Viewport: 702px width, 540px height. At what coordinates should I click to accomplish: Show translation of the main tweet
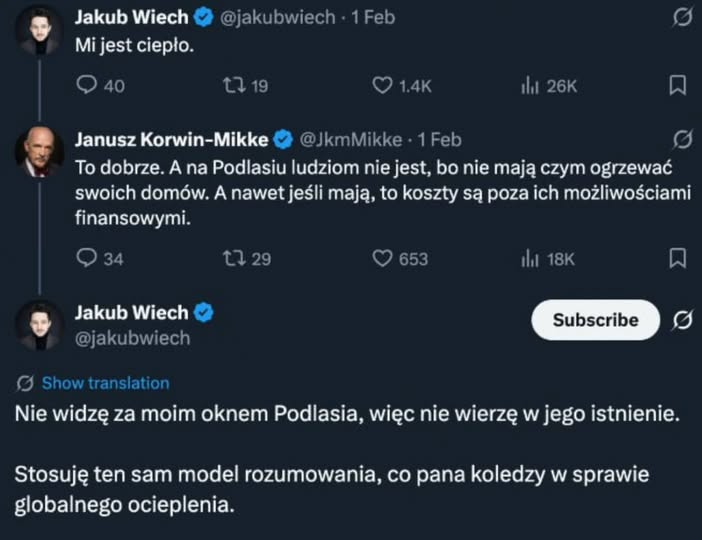click(x=105, y=383)
